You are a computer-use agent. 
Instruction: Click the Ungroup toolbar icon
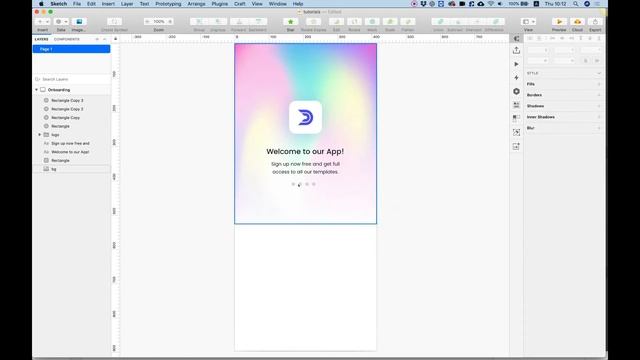(218, 22)
